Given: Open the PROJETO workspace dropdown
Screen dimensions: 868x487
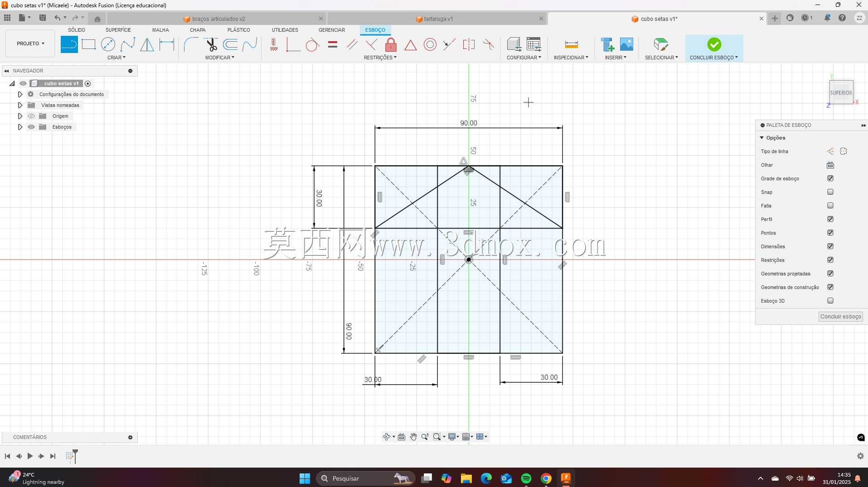Looking at the screenshot, I should click(x=30, y=43).
